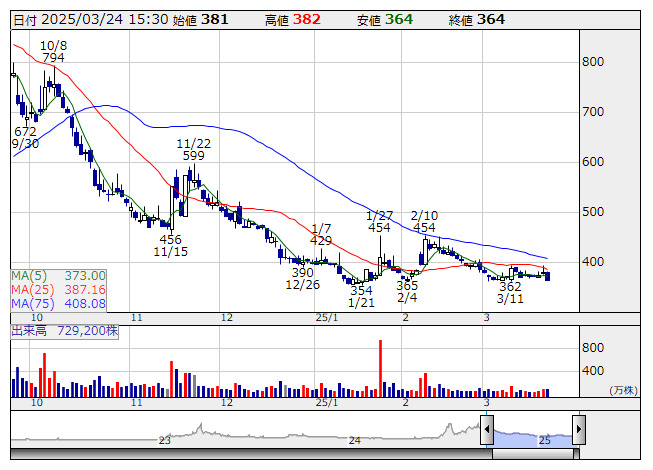Click the MA(25) legend entry
Image resolution: width=653 pixels, height=470 pixels.
click(x=58, y=289)
